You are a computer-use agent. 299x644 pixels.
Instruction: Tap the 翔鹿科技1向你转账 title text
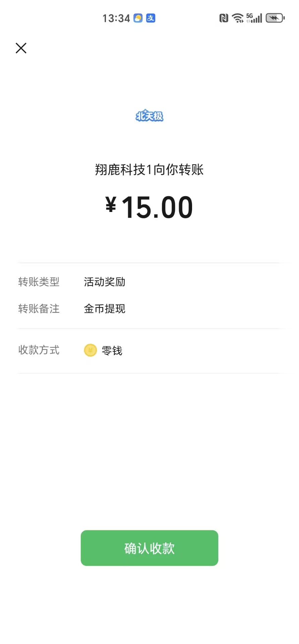click(x=149, y=170)
